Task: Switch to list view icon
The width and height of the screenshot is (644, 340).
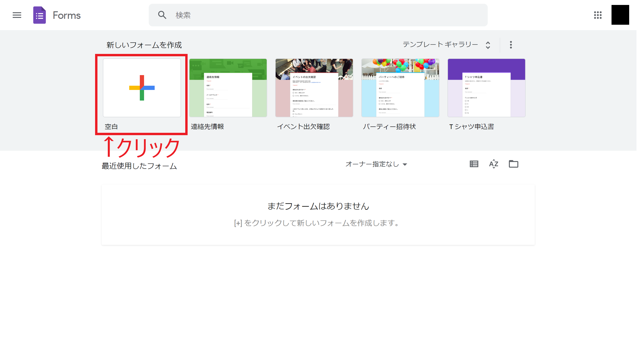Action: tap(474, 164)
